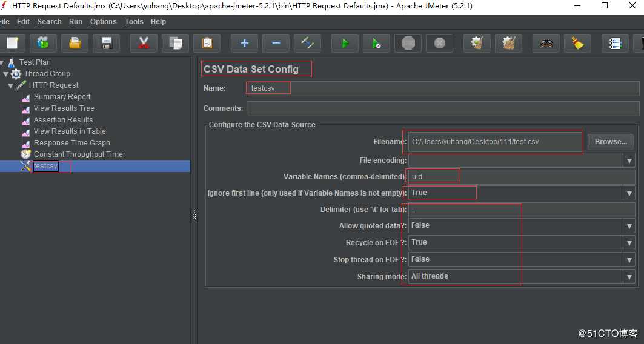The width and height of the screenshot is (644, 344).
Task: Open the Tools menu
Action: point(134,22)
